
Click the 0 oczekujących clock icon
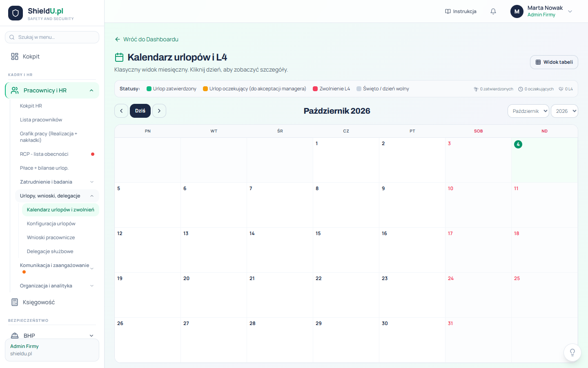tap(521, 89)
